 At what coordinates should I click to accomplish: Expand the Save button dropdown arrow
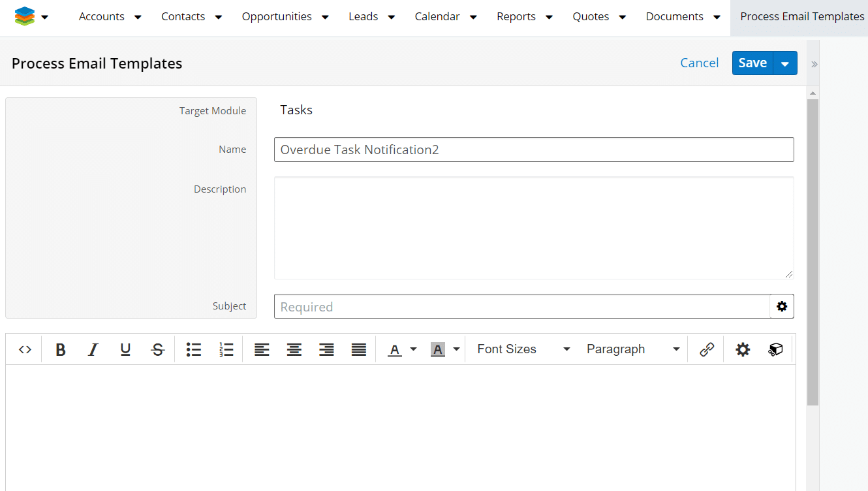[x=785, y=63]
